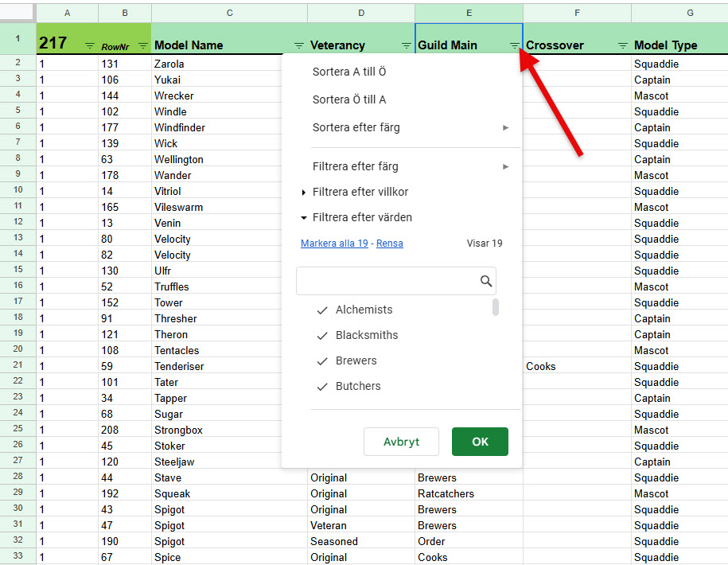Screen dimensions: 728x565
Task: Collapse Filtrera efter värden section
Action: pos(304,218)
